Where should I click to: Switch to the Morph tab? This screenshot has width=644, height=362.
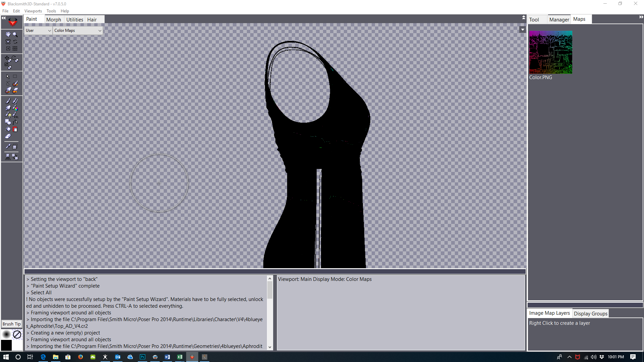54,19
